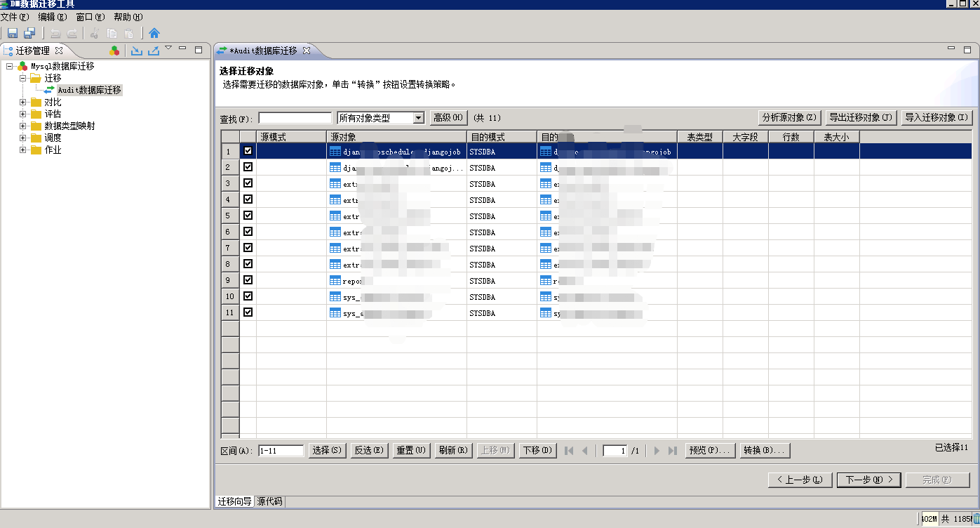
Task: Deselect the row 11 checkbox
Action: point(248,312)
